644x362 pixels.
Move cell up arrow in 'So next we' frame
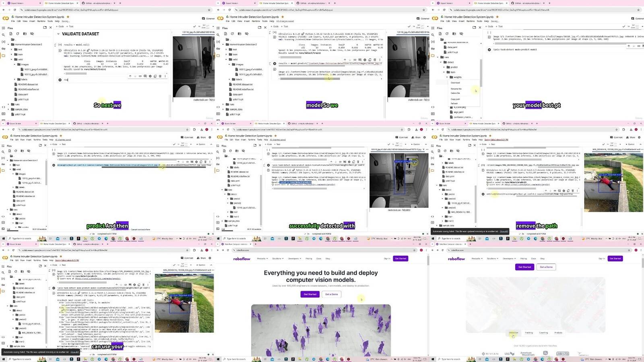pos(130,76)
